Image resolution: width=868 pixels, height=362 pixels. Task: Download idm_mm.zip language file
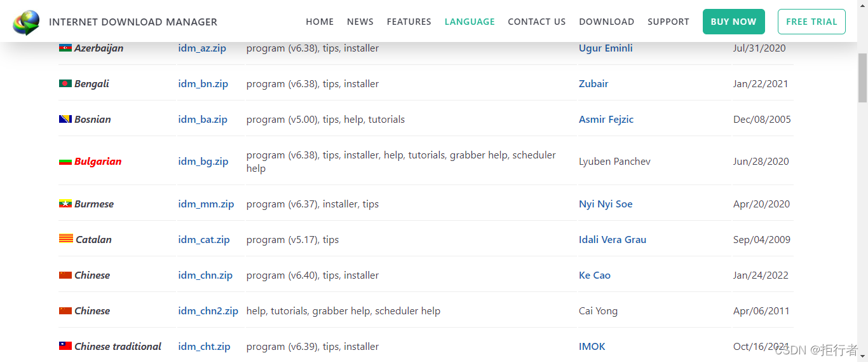206,204
